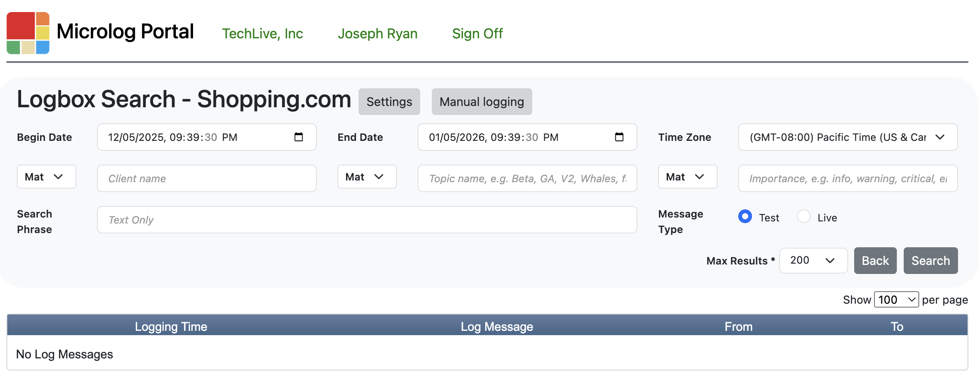Sort by the Logging Time column header

[171, 327]
